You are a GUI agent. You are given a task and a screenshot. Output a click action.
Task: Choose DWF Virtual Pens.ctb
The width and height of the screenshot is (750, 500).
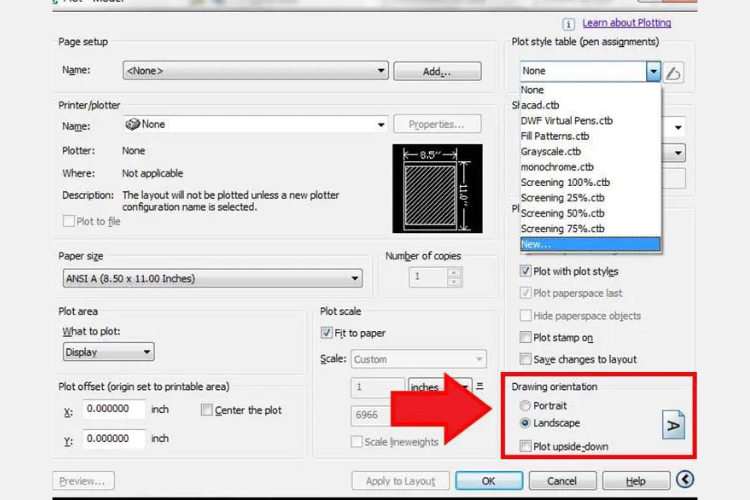[x=590, y=121]
